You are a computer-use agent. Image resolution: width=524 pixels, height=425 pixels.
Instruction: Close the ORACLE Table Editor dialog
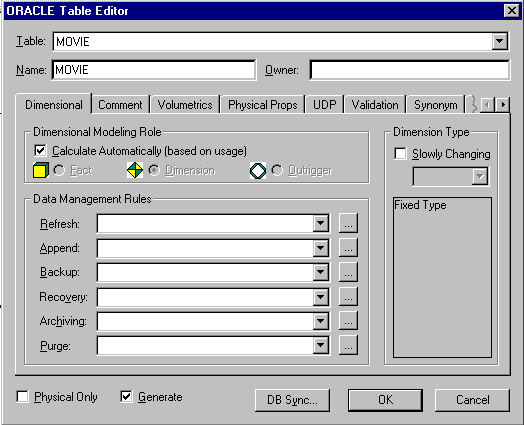pos(512,11)
